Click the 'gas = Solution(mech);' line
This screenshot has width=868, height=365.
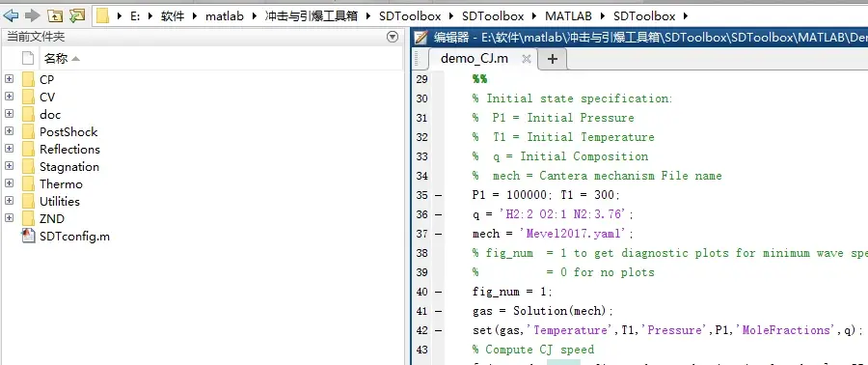542,311
